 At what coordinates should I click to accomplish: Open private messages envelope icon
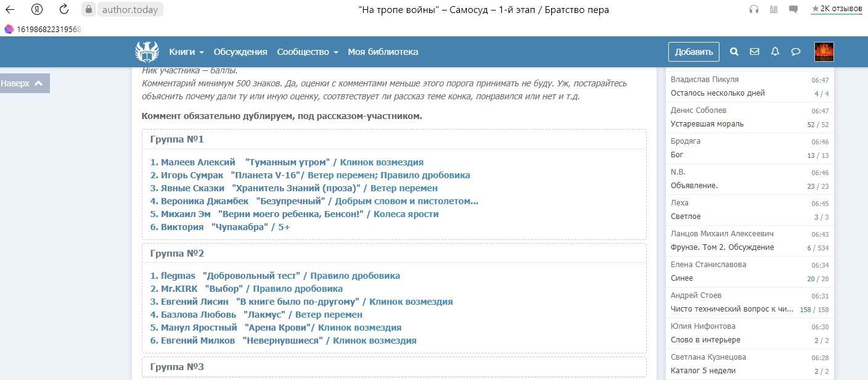pyautogui.click(x=754, y=52)
